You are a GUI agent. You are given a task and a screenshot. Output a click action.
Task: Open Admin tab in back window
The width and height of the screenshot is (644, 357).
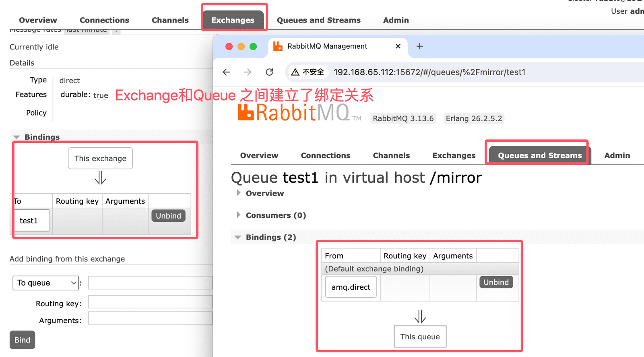[396, 20]
